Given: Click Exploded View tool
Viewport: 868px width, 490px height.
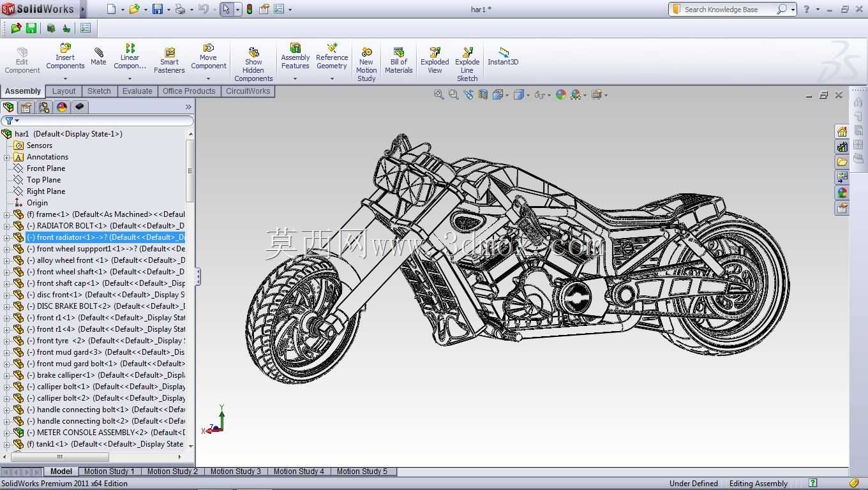Looking at the screenshot, I should coord(435,61).
